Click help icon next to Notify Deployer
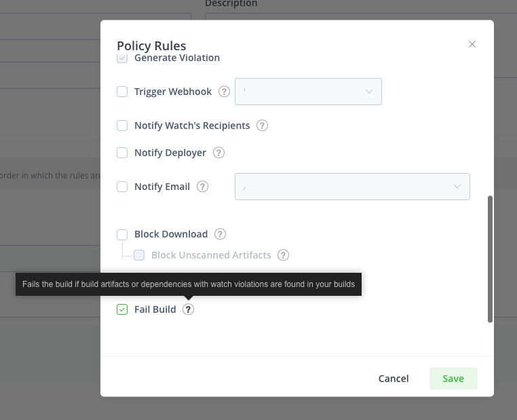Viewport: 517px width, 420px height. tap(218, 153)
